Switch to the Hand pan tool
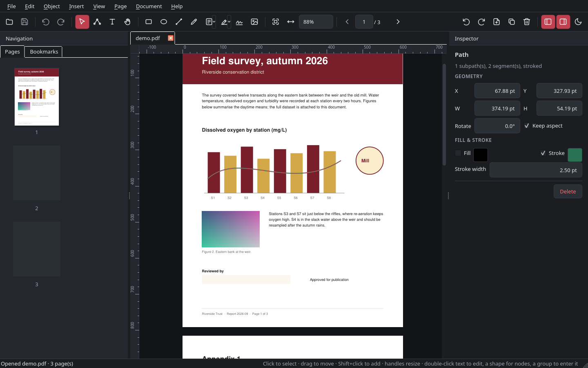588x368 pixels. (x=127, y=22)
